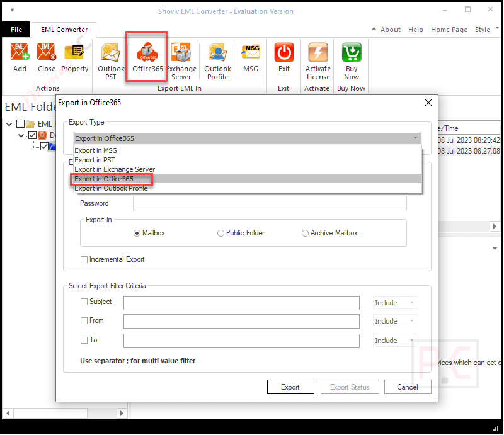The height and width of the screenshot is (435, 504).
Task: Tick the From filter checkbox
Action: point(84,320)
